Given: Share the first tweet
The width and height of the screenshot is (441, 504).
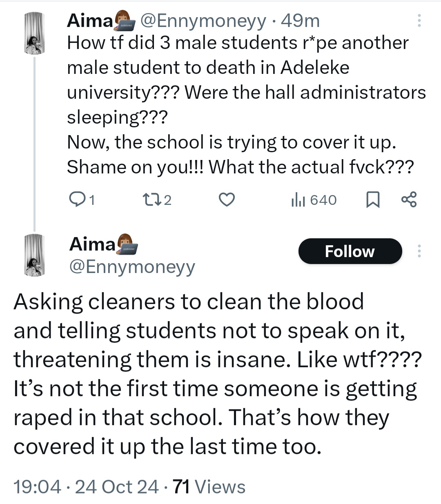Looking at the screenshot, I should (x=409, y=200).
